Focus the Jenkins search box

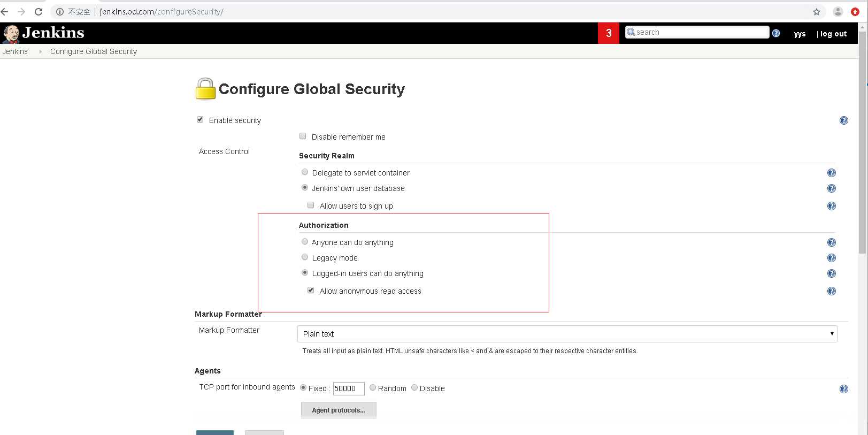[x=697, y=32]
